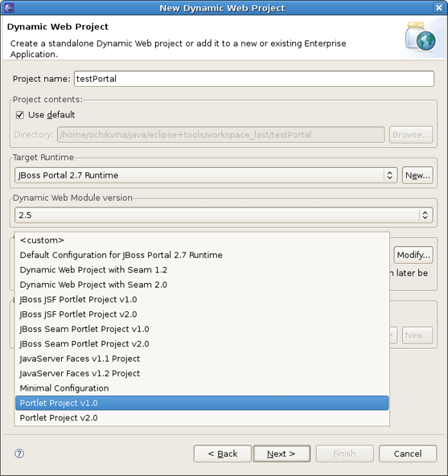The image size is (448, 476).
Task: Pick JBoss Seam Portlet Project v2.0
Action: pos(202,344)
